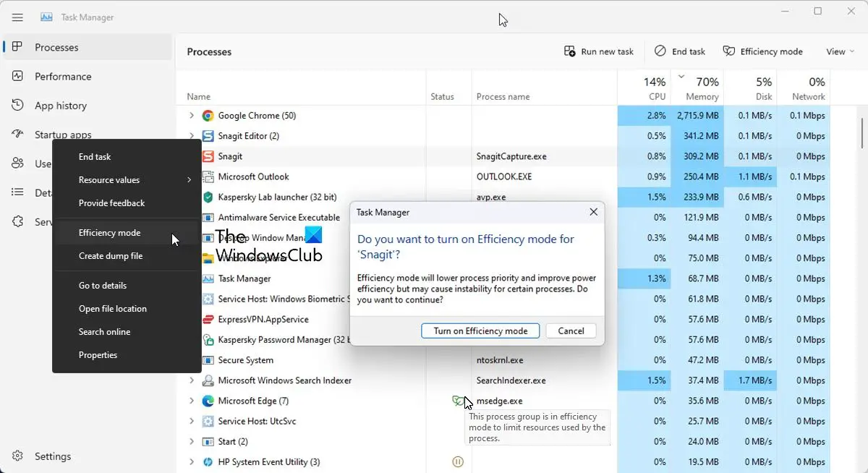Screen dimensions: 868x473
Task: Expand the HP System Event Utility (3) group
Action: 192,461
